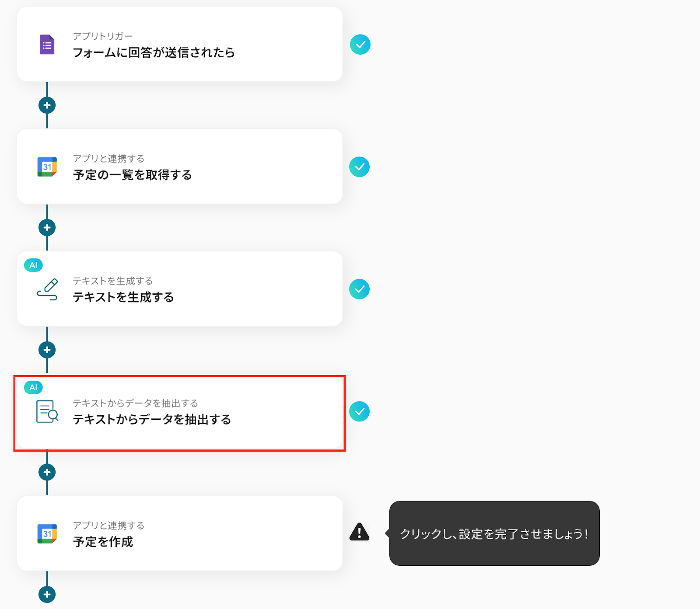Image resolution: width=700 pixels, height=609 pixels.
Task: Click アプリと連携する label above 予定の一覧を取得する
Action: [108, 159]
